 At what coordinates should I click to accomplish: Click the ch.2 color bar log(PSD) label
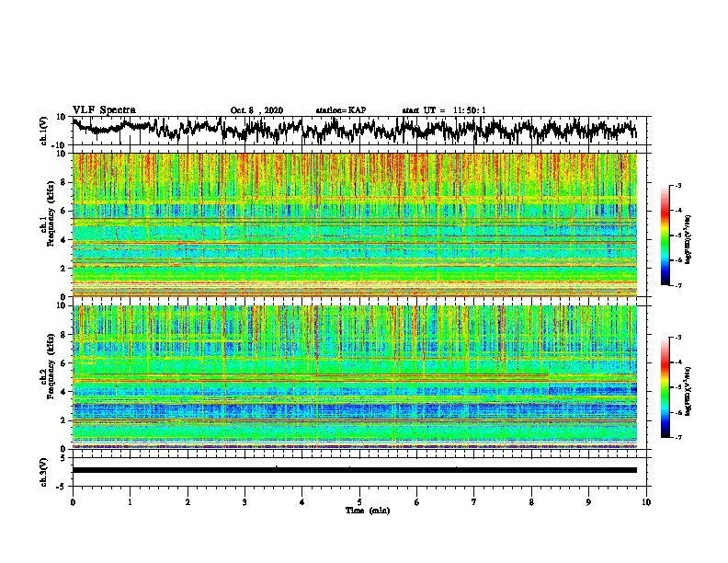tap(688, 390)
